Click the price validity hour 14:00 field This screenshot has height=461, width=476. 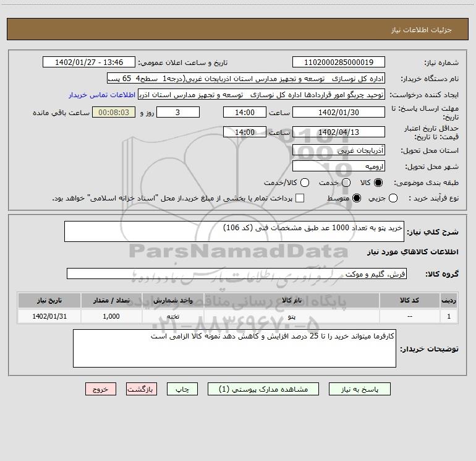pos(245,132)
